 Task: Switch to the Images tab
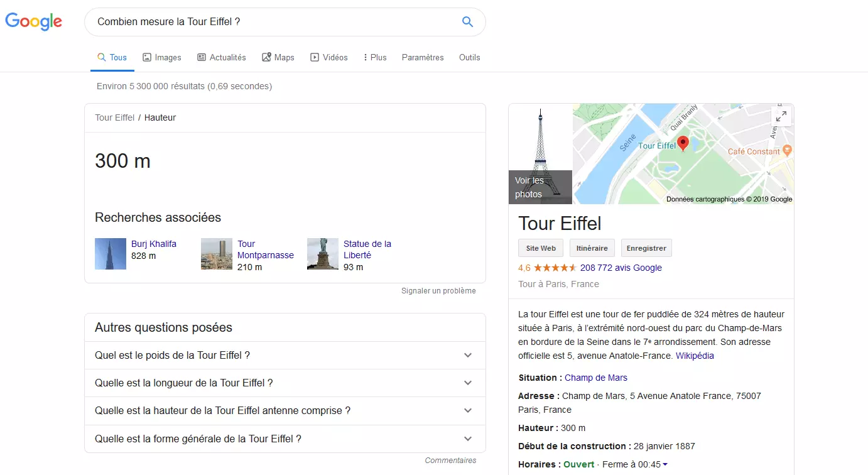pos(162,57)
